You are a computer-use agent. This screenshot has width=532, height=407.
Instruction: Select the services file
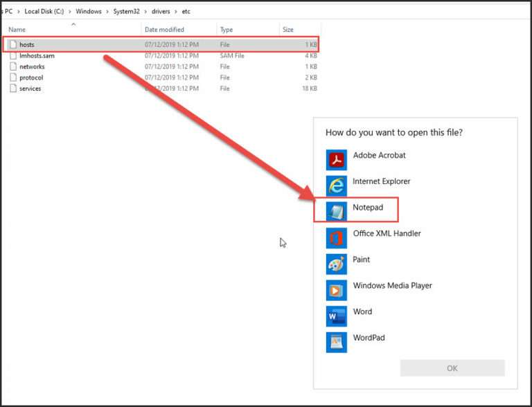(30, 89)
